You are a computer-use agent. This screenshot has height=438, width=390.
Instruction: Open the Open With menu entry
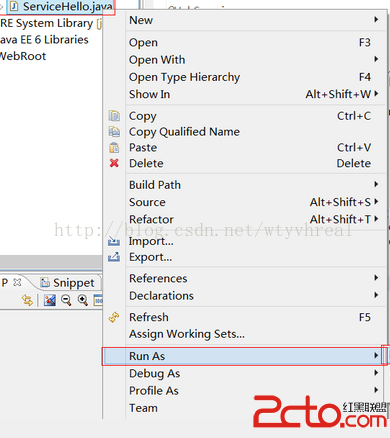pos(244,60)
